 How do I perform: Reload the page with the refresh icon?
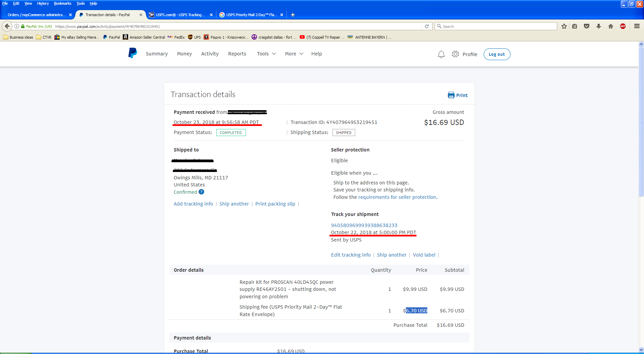pos(427,26)
